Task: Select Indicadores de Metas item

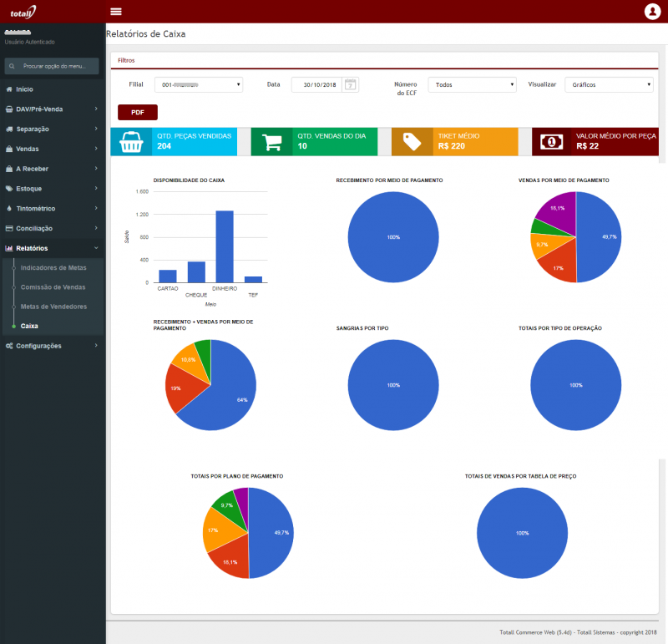Action: (53, 267)
